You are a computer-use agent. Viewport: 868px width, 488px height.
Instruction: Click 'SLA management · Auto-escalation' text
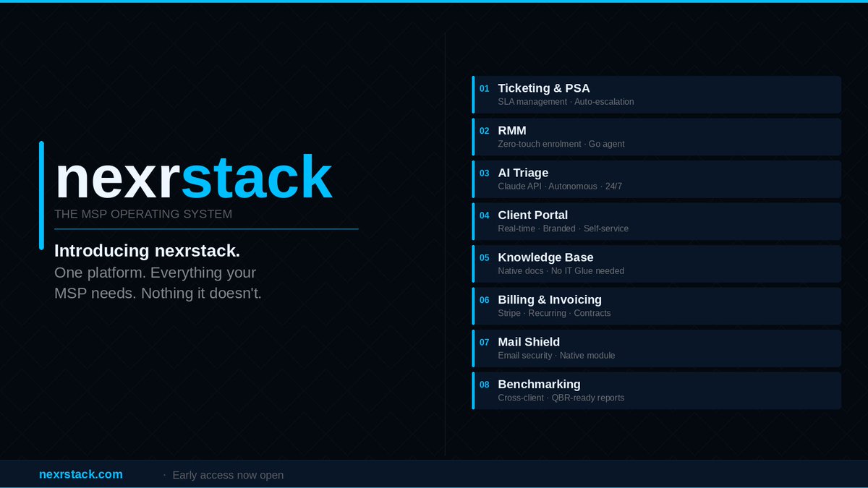[x=566, y=102]
